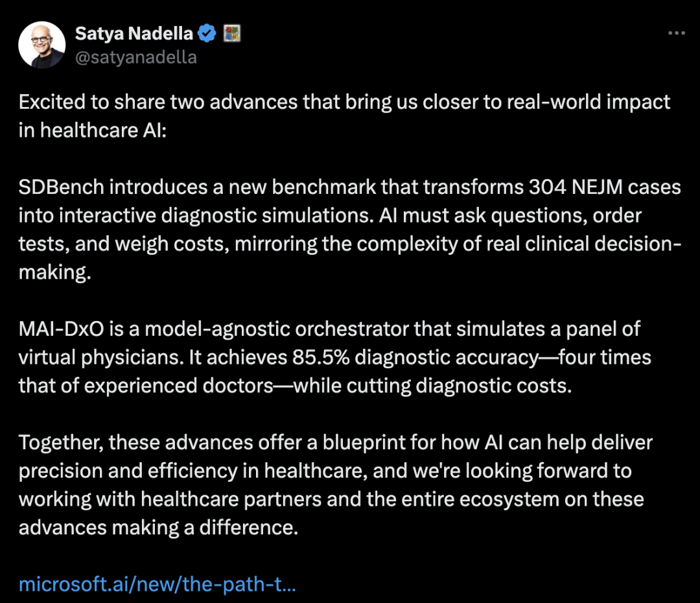Click the opening 'Excited to share' paragraph
700x603 pixels.
344,116
